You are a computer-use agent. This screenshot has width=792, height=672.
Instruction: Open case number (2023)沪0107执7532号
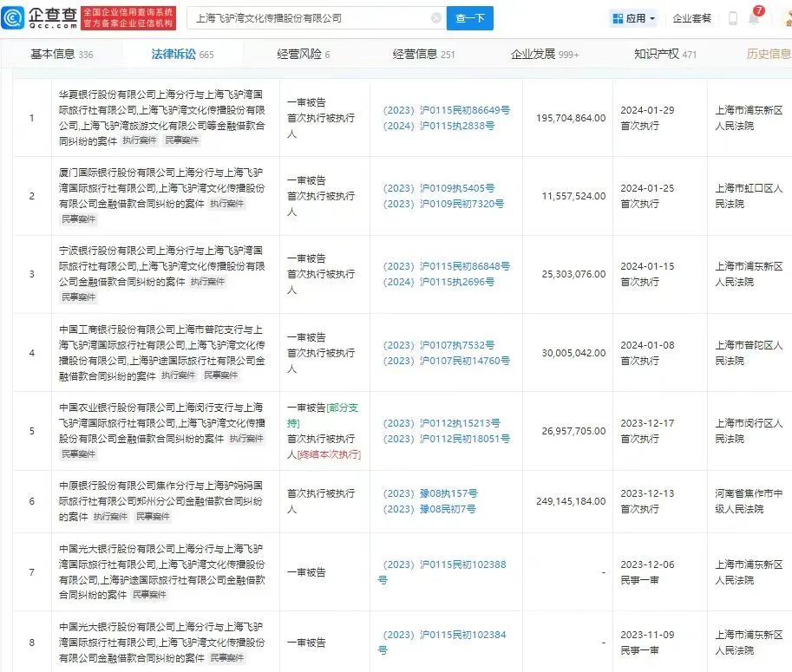(438, 345)
